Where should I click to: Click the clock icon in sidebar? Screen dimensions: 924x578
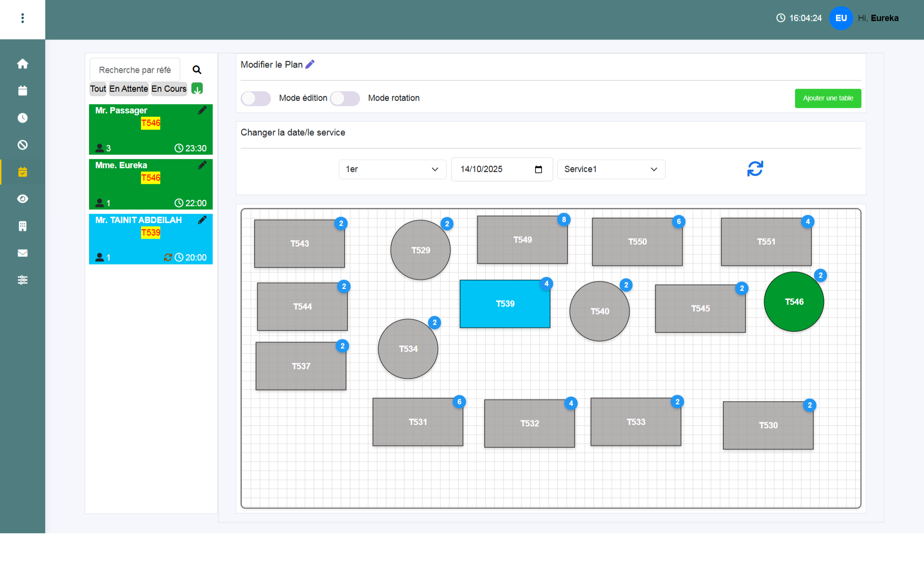(23, 118)
